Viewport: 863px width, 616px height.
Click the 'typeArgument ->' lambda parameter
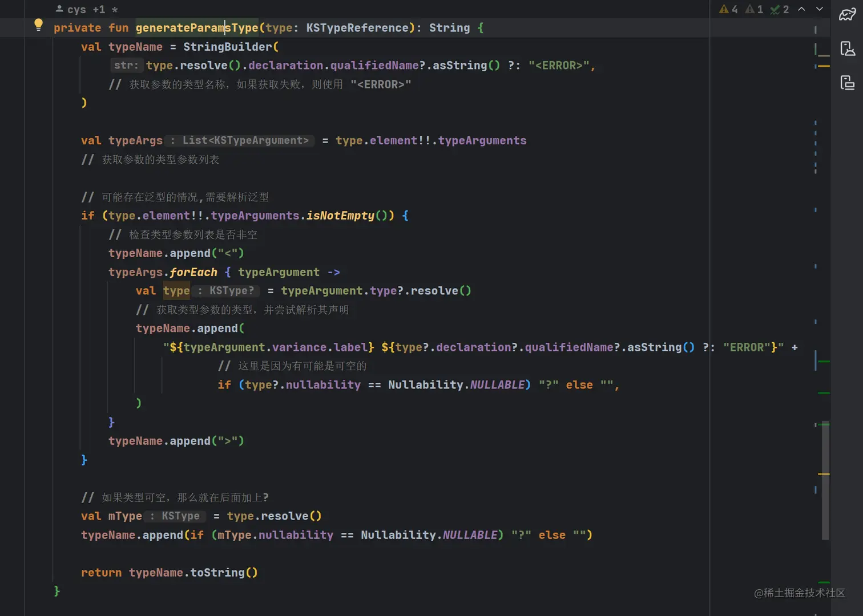(289, 272)
